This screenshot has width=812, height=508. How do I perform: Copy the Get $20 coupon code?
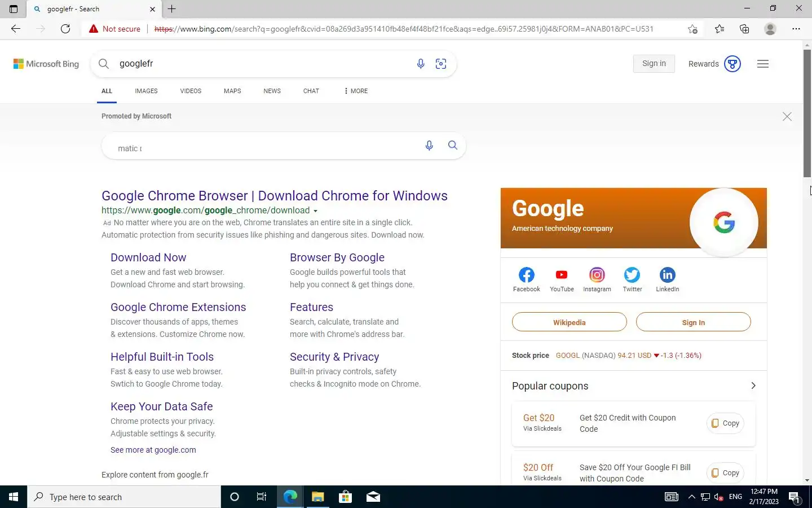[x=725, y=423]
